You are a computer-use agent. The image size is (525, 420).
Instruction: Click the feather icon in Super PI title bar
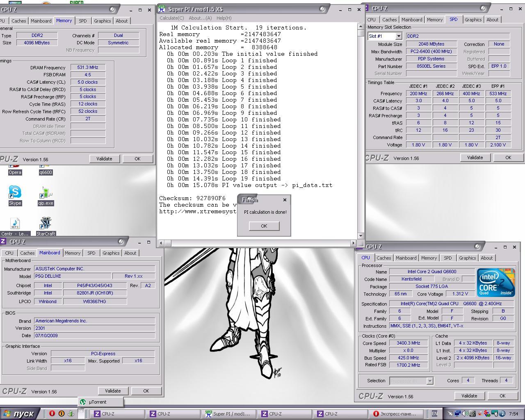tap(323, 9)
